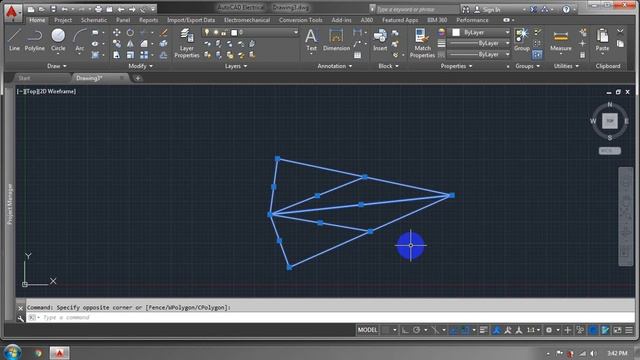Open Import/Export Data tab
Screen dimensions: 640x360
point(191,20)
